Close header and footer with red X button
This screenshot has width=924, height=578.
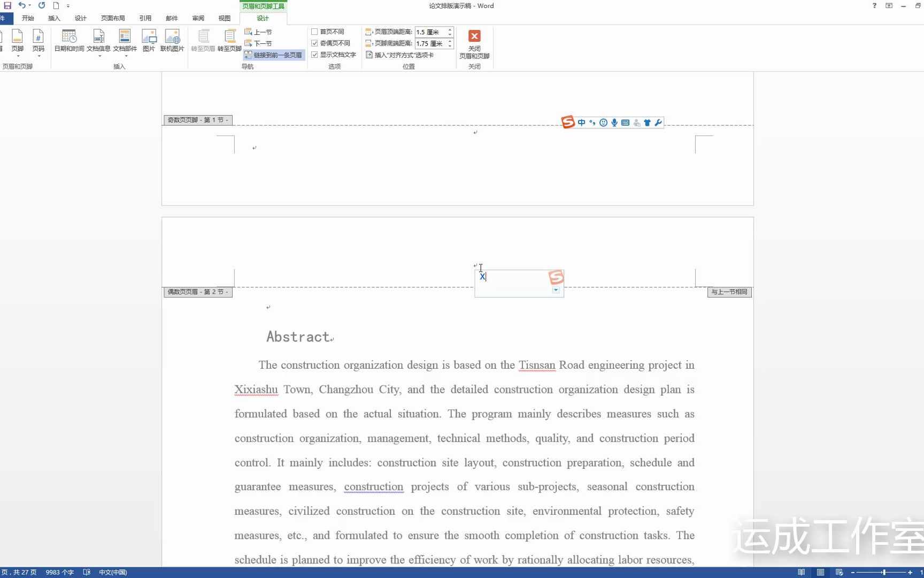(x=474, y=44)
